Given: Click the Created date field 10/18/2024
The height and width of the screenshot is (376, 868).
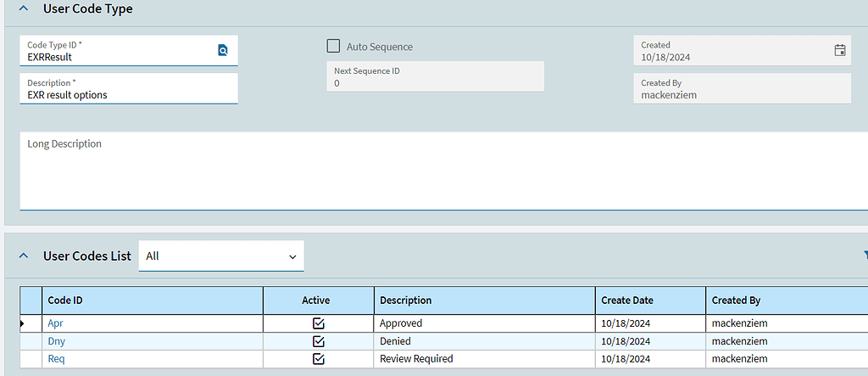Looking at the screenshot, I should 743,50.
